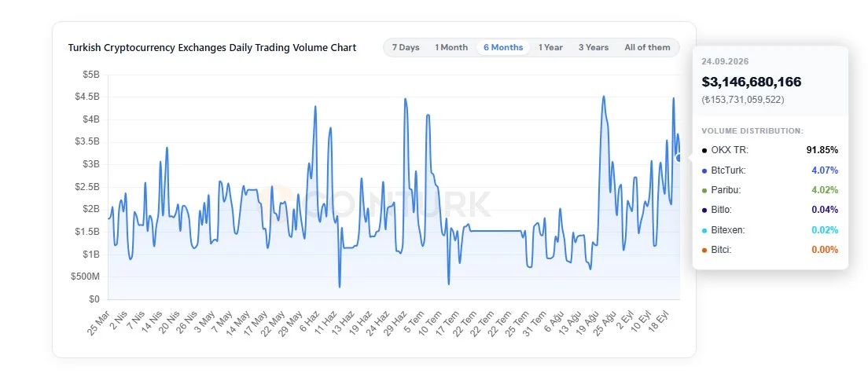The image size is (868, 381).
Task: Click the dark Bitlo legend dot
Action: click(x=704, y=210)
